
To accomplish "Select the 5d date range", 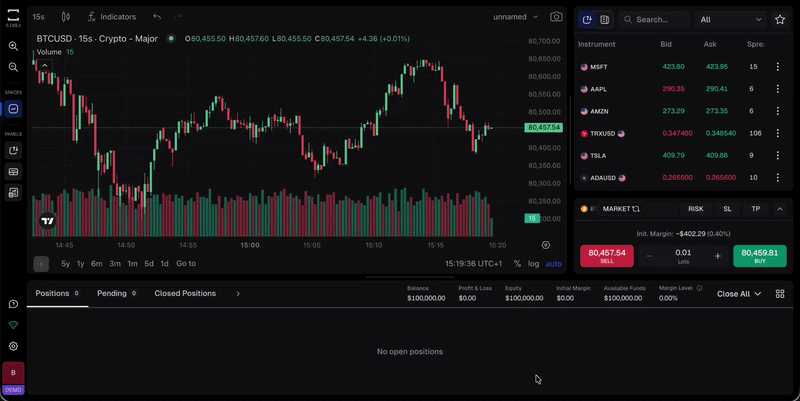I will click(148, 264).
